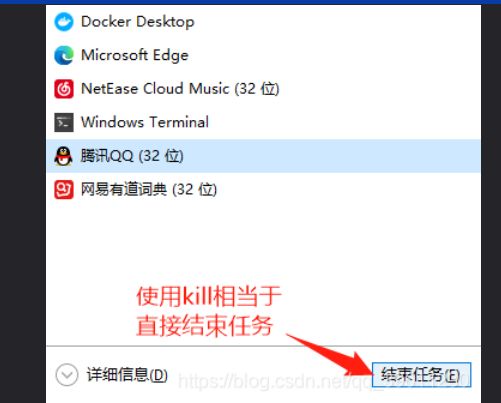This screenshot has height=403, width=501.
Task: Open 详细信息(D) more details label
Action: (x=127, y=375)
